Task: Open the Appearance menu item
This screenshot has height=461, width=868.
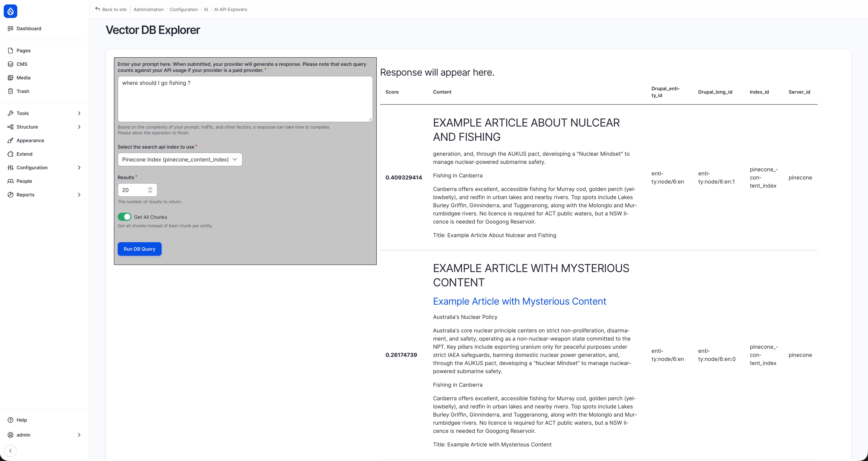Action: [30, 141]
